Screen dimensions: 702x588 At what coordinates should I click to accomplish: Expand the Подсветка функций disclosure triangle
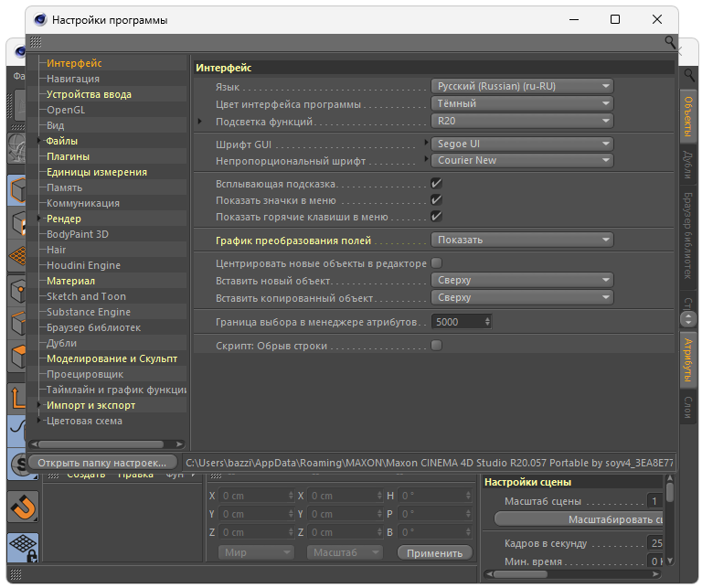(200, 121)
